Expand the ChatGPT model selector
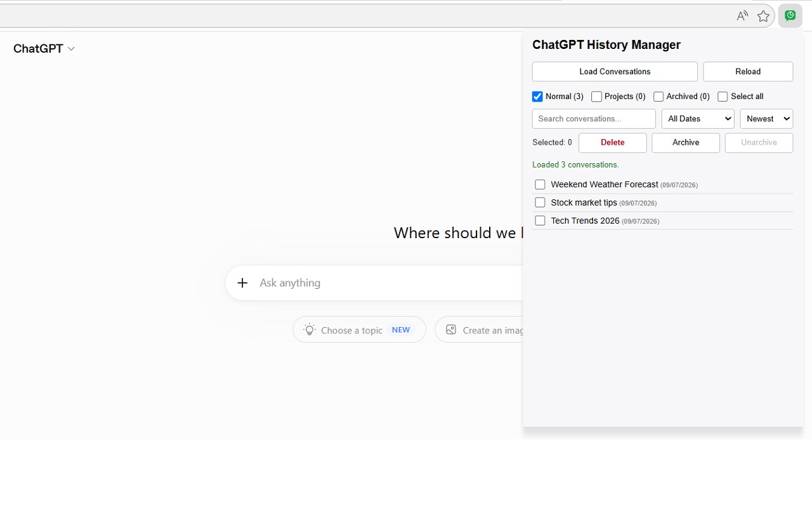 pyautogui.click(x=44, y=49)
